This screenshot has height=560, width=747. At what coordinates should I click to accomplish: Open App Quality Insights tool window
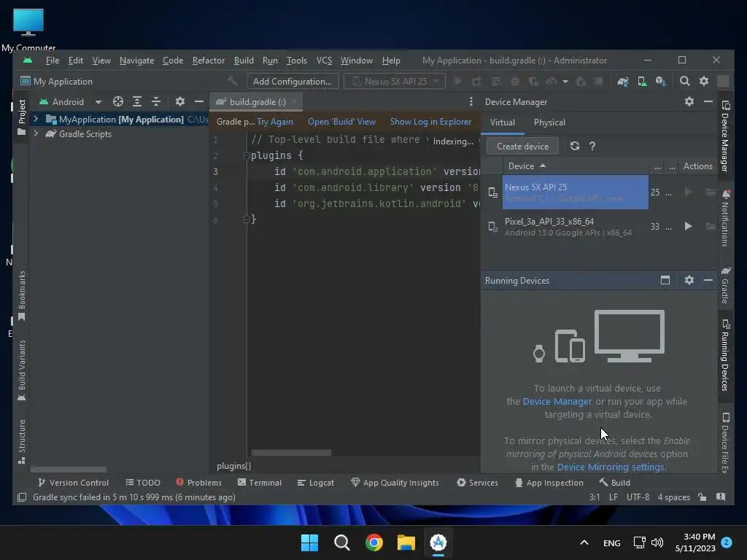[395, 483]
